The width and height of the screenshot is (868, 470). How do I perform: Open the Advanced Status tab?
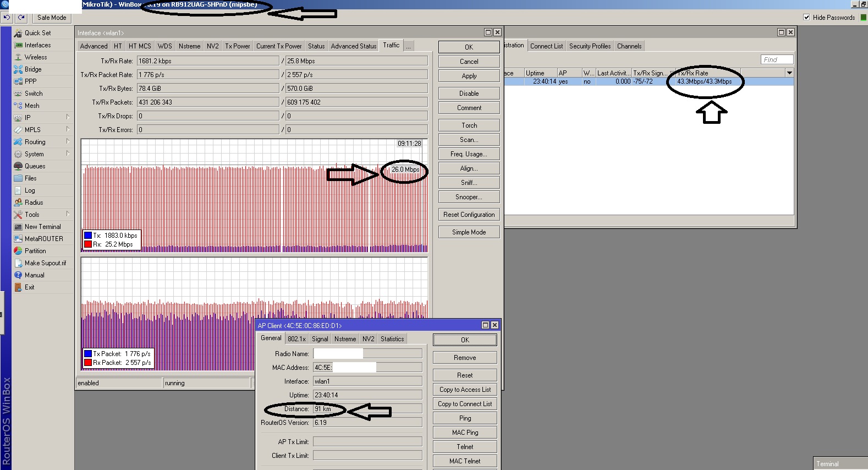tap(354, 46)
